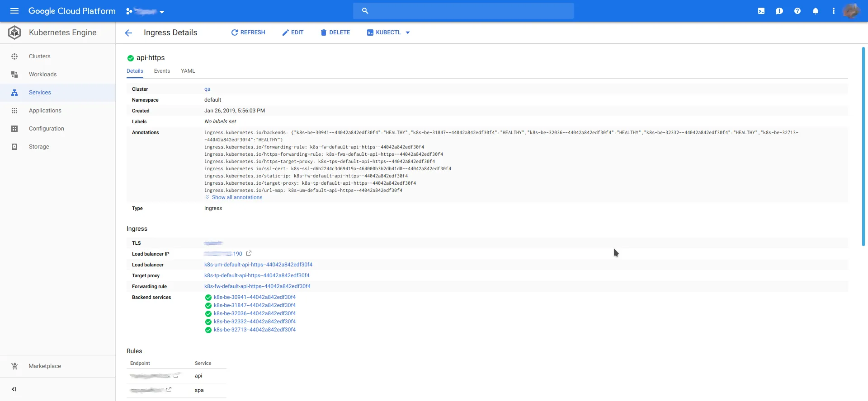The image size is (868, 401).
Task: Click the creation date 'Jan 26, 2019, 5:56:03 PM'
Action: pyautogui.click(x=235, y=111)
